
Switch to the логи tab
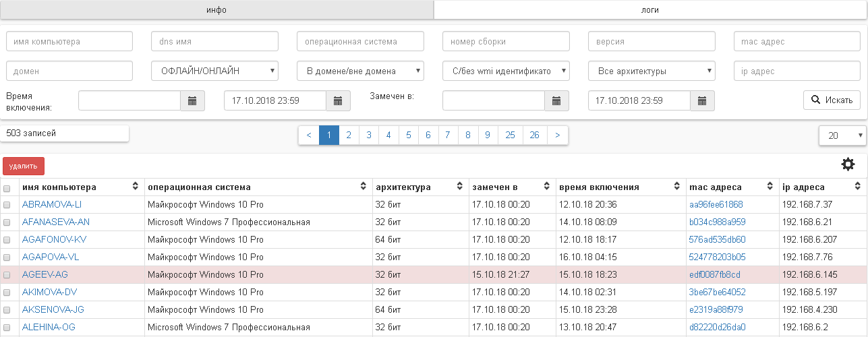[650, 10]
